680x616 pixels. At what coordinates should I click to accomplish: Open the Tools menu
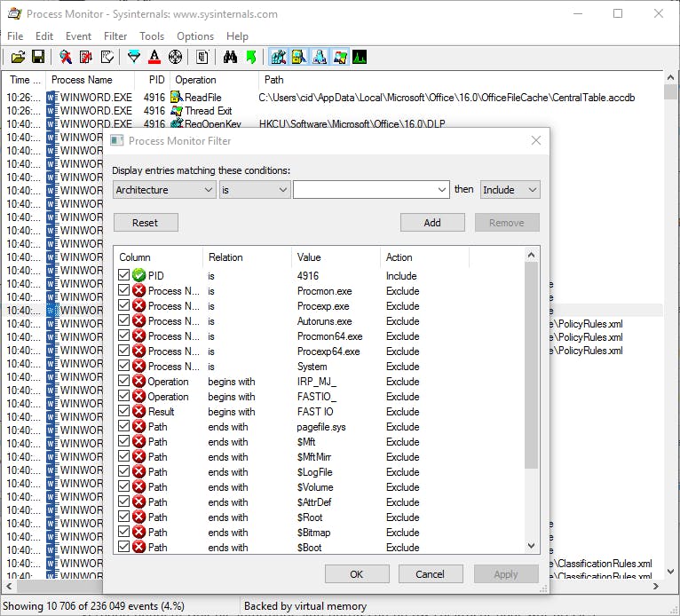152,36
